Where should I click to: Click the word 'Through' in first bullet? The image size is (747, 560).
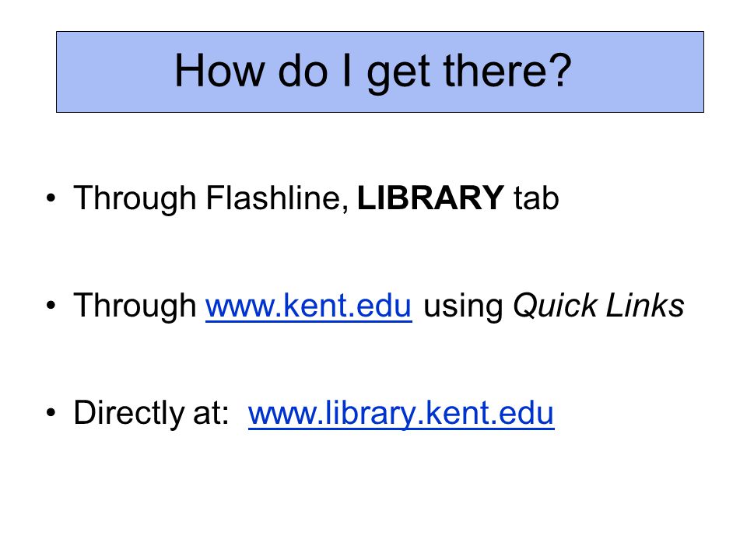click(135, 198)
